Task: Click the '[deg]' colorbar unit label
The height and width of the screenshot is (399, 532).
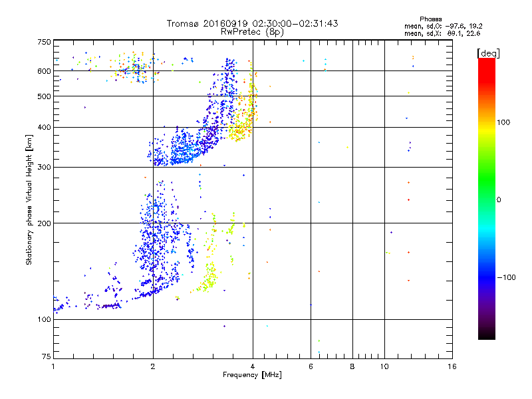Action: point(488,53)
